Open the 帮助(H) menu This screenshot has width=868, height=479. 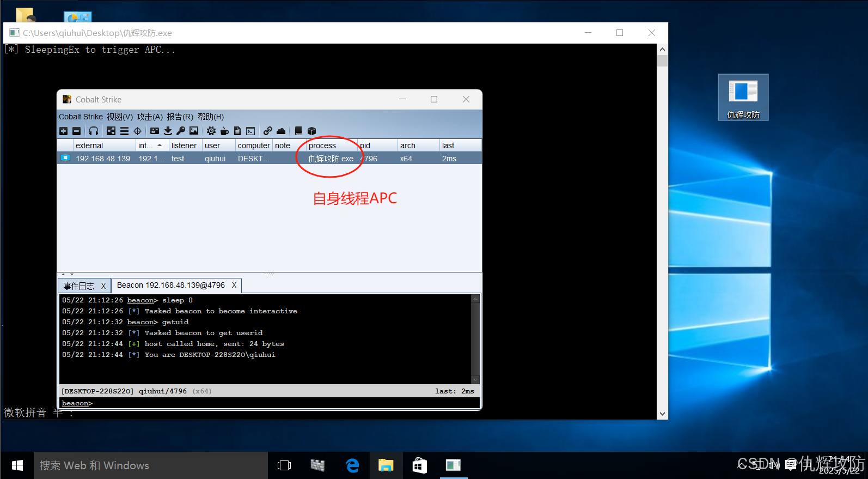tap(211, 117)
